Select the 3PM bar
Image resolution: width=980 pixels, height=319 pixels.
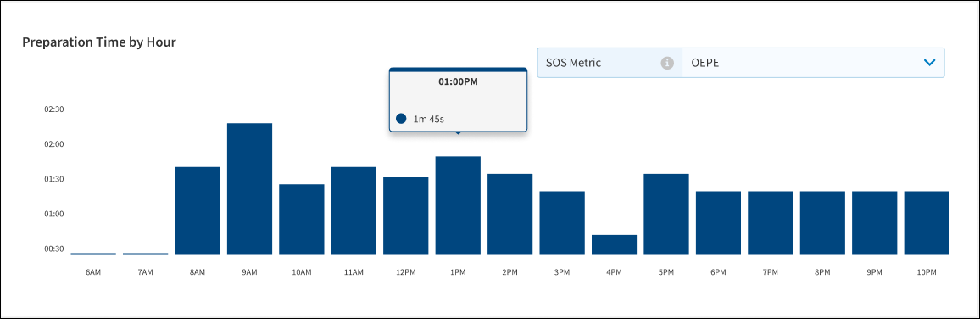tap(562, 222)
